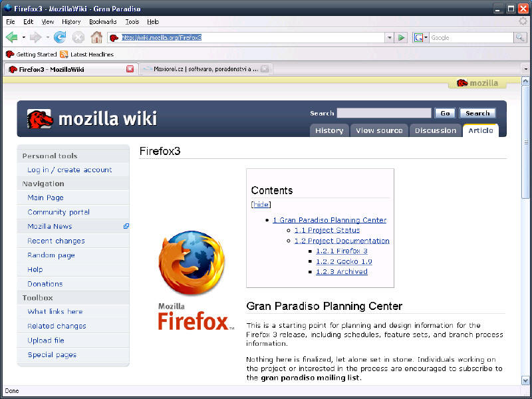Jump to 1 Gran Paradiso Planning Center
This screenshot has height=399, width=532.
coord(329,220)
